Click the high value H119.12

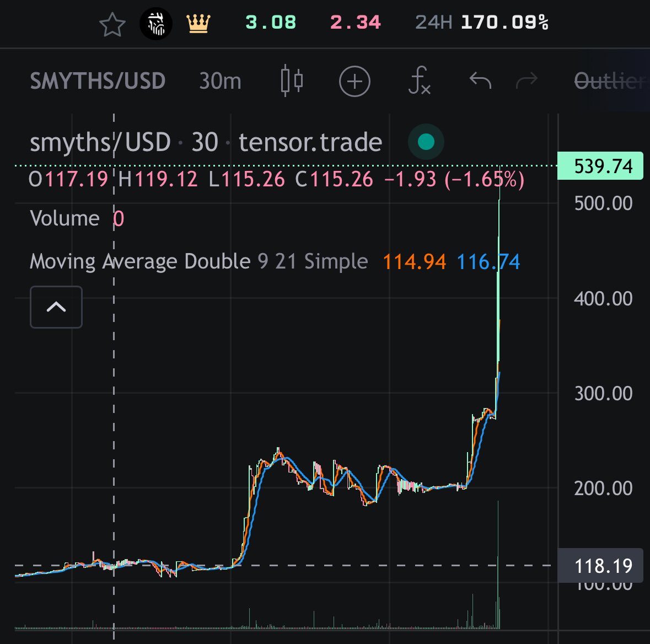(158, 180)
